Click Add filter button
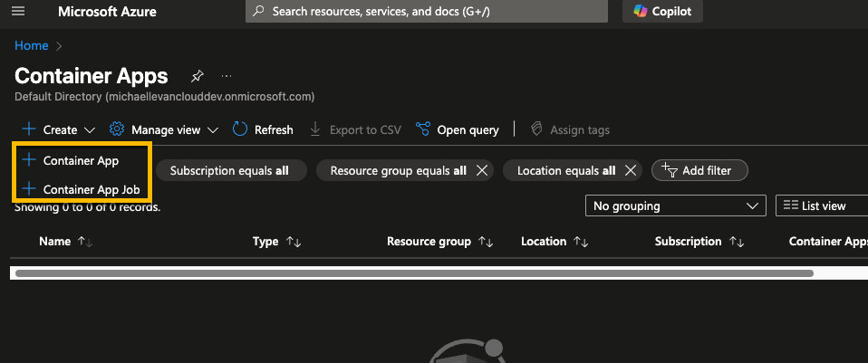 tap(699, 171)
